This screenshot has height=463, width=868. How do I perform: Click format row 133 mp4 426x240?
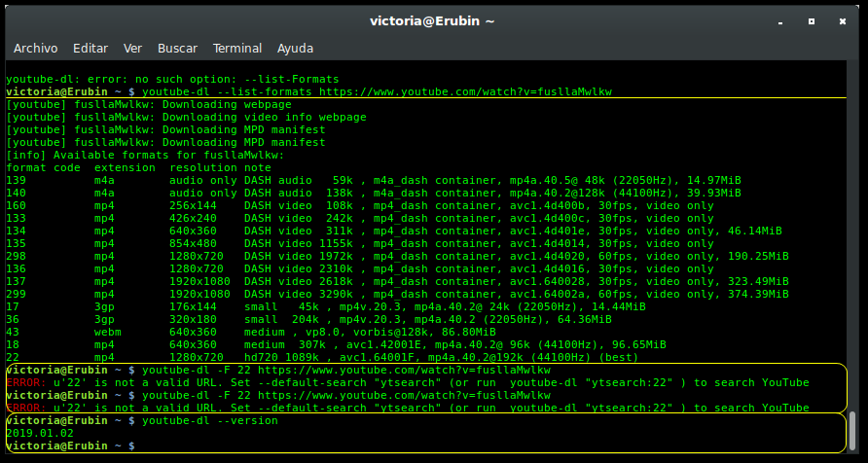(360, 219)
